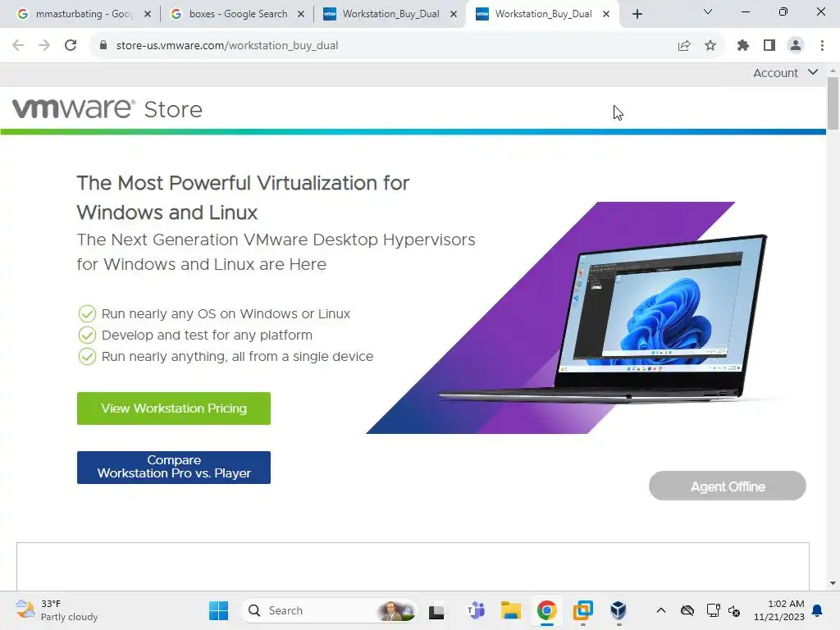
Task: Switch to first Workstation_Buy_Dual tab
Action: (x=390, y=14)
